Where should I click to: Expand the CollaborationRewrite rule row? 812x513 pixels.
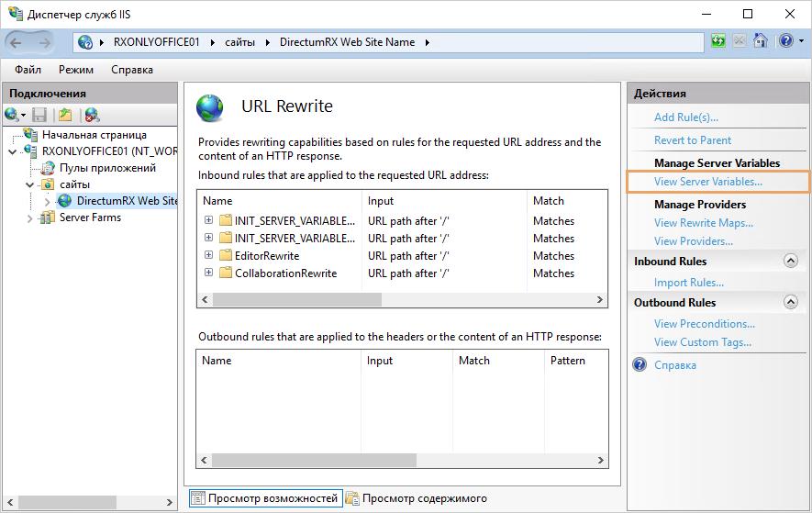pyautogui.click(x=209, y=273)
